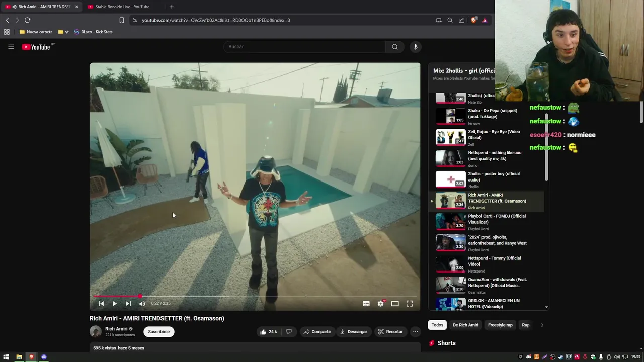Start voice search with microphone icon

(x=415, y=47)
